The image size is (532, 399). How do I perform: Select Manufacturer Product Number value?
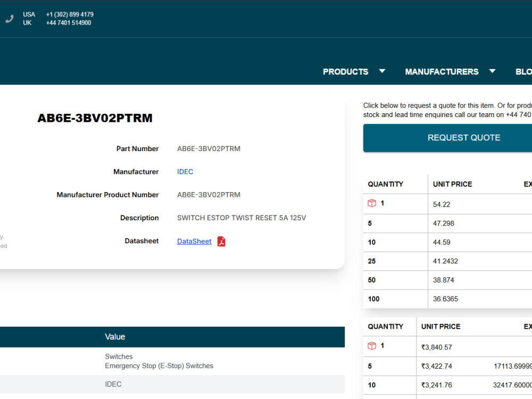click(209, 195)
